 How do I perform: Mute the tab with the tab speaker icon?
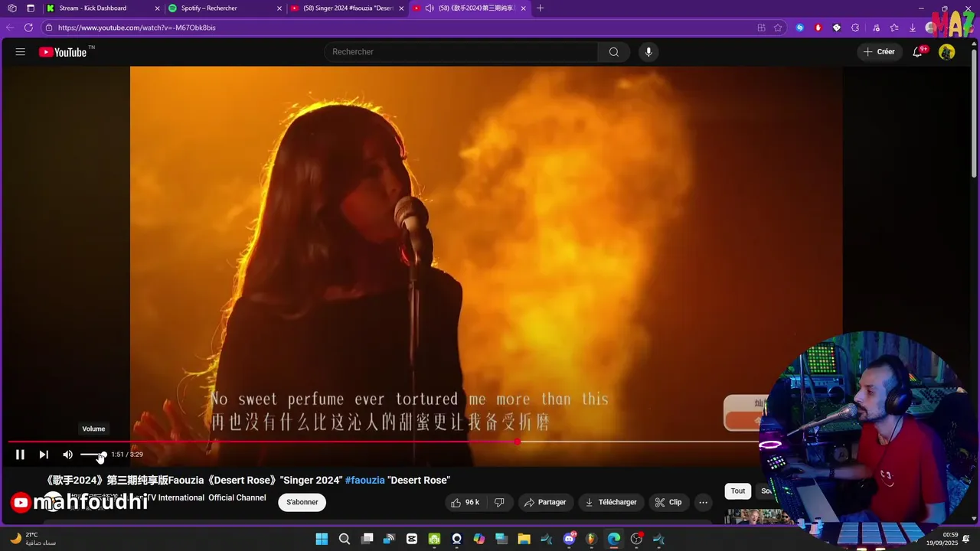(430, 8)
